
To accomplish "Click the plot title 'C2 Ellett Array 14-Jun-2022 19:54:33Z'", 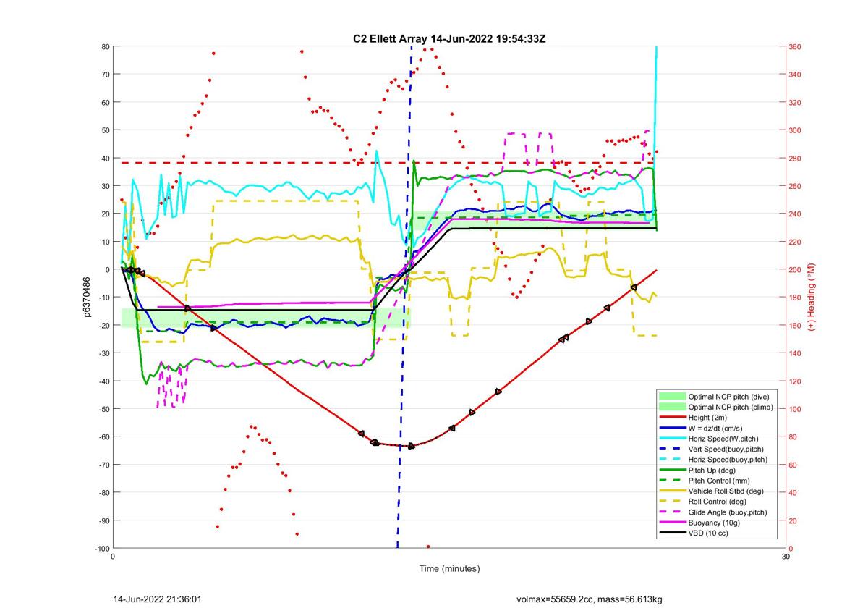I will click(448, 38).
